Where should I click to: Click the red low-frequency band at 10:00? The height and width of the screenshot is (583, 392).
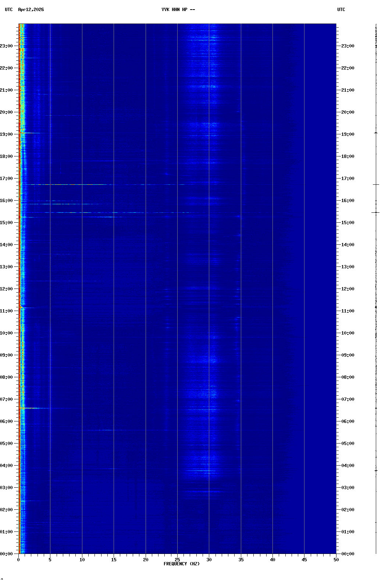click(19, 333)
